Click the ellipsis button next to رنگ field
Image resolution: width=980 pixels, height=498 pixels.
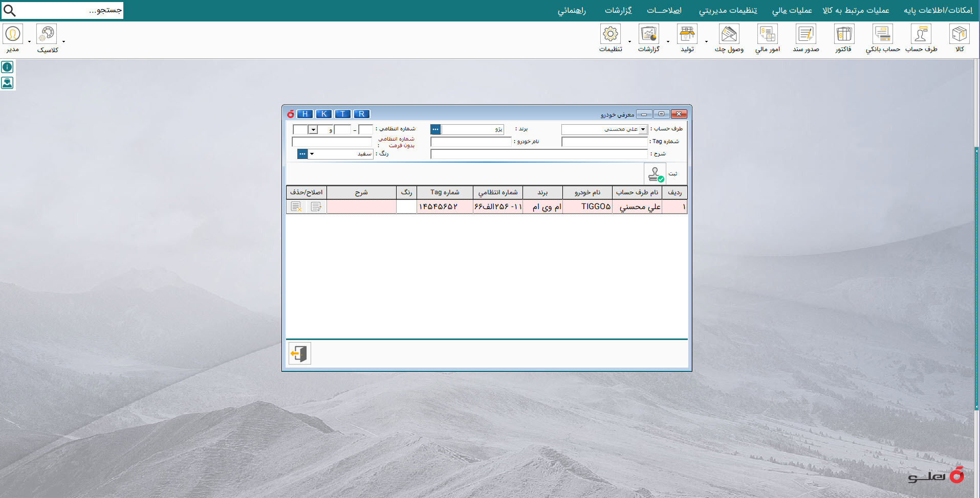point(302,154)
